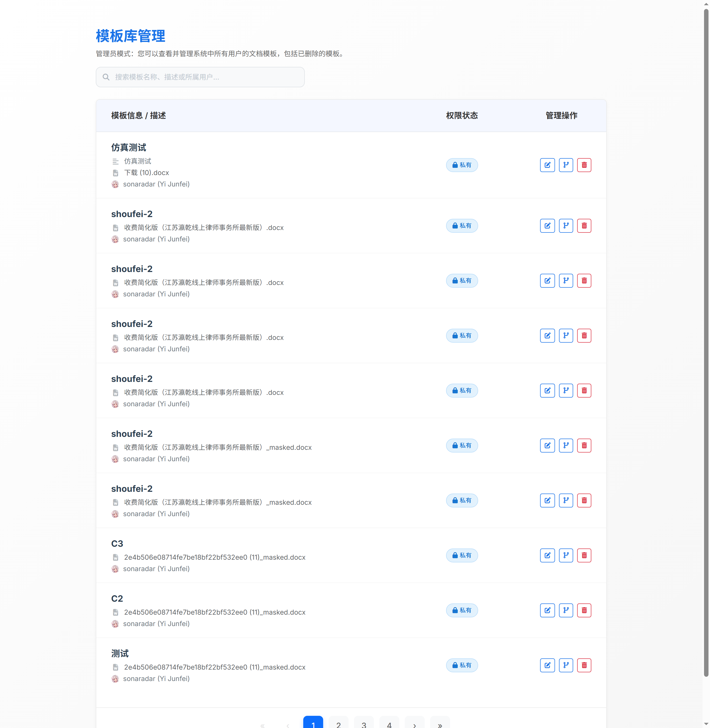Open permission management for the C2 template
The image size is (710, 728).
(566, 610)
